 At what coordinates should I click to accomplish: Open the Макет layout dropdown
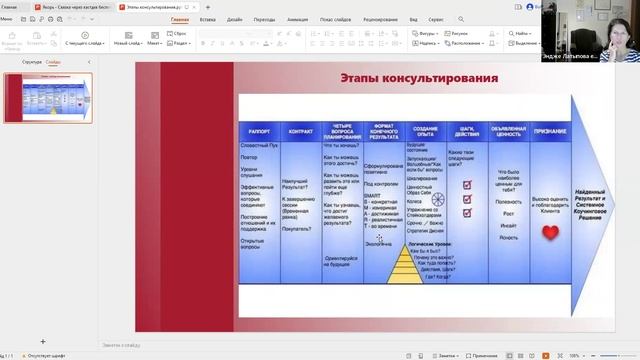pyautogui.click(x=154, y=43)
